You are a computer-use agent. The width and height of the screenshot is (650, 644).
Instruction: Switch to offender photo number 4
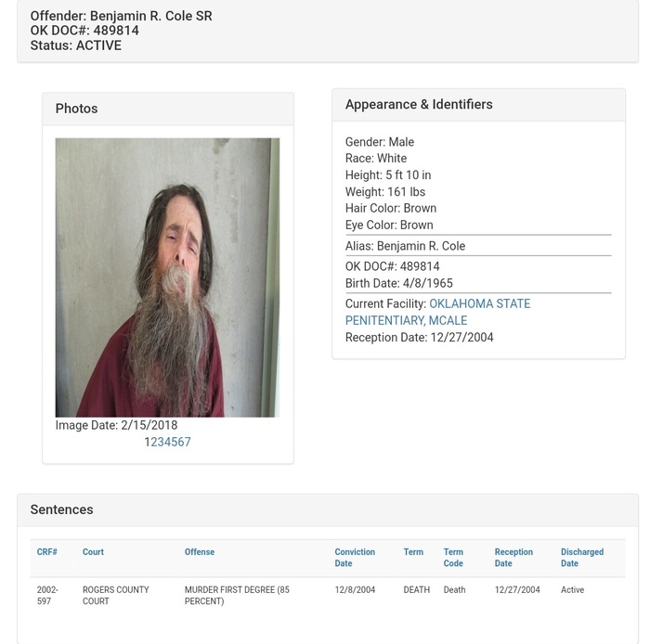pyautogui.click(x=167, y=442)
